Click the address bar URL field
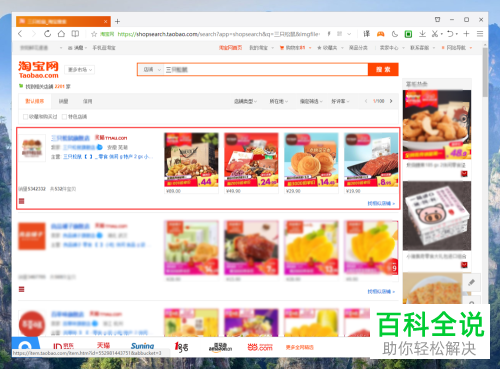500x369 pixels. pos(218,34)
